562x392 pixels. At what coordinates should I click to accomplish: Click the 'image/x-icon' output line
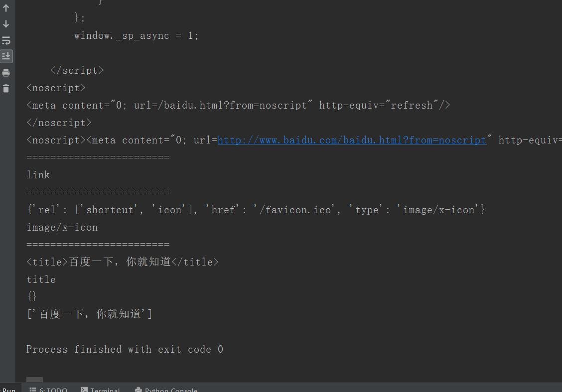[x=62, y=227]
